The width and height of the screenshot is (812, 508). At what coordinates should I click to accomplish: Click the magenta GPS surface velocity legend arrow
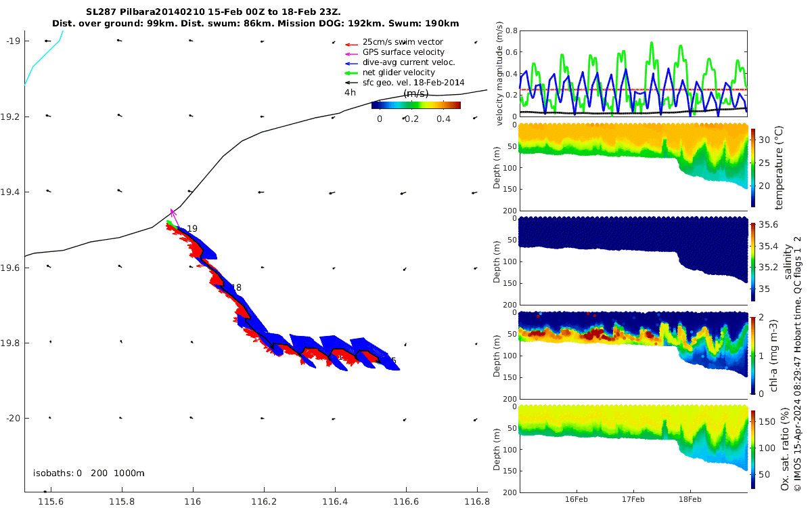(x=350, y=53)
